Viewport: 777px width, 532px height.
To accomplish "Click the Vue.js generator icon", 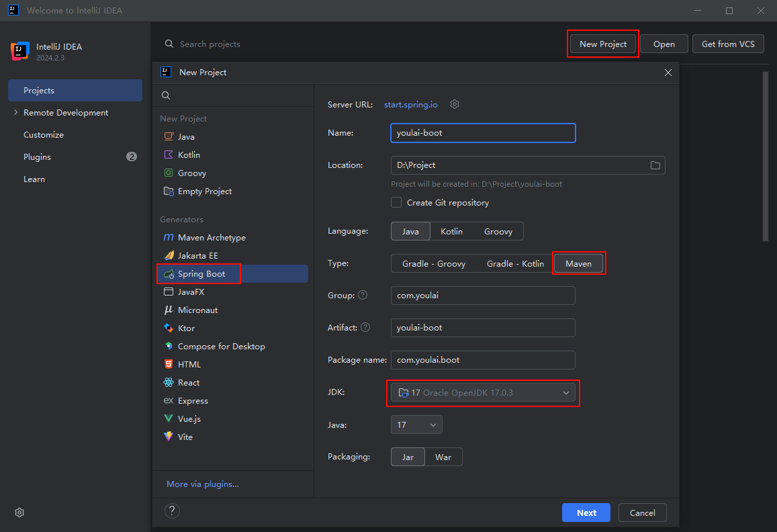I will point(169,418).
